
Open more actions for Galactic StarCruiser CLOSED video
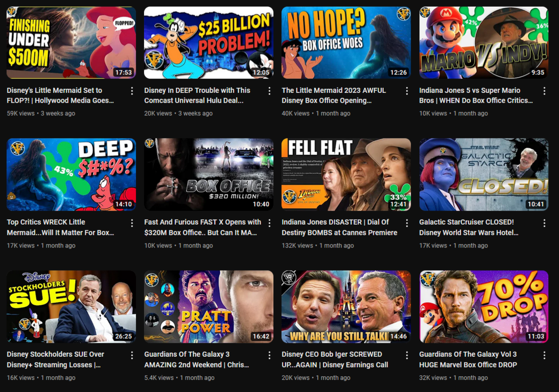coord(544,223)
